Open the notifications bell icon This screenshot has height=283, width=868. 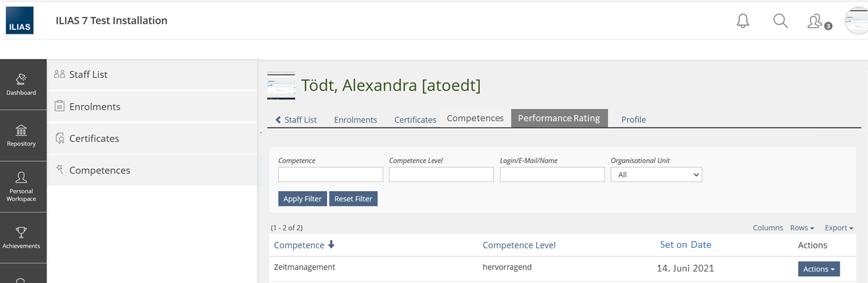click(743, 21)
